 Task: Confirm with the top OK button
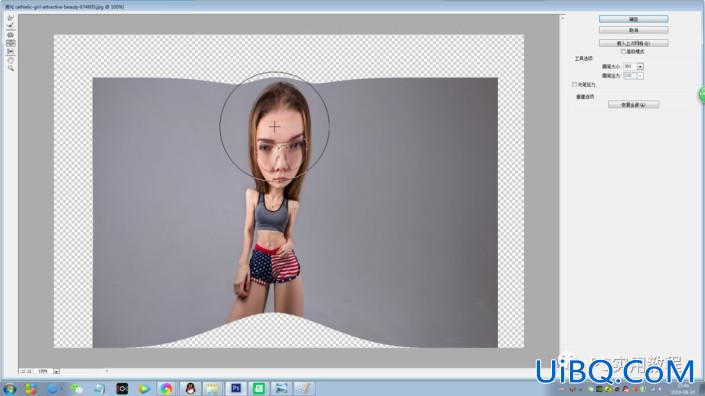click(633, 19)
